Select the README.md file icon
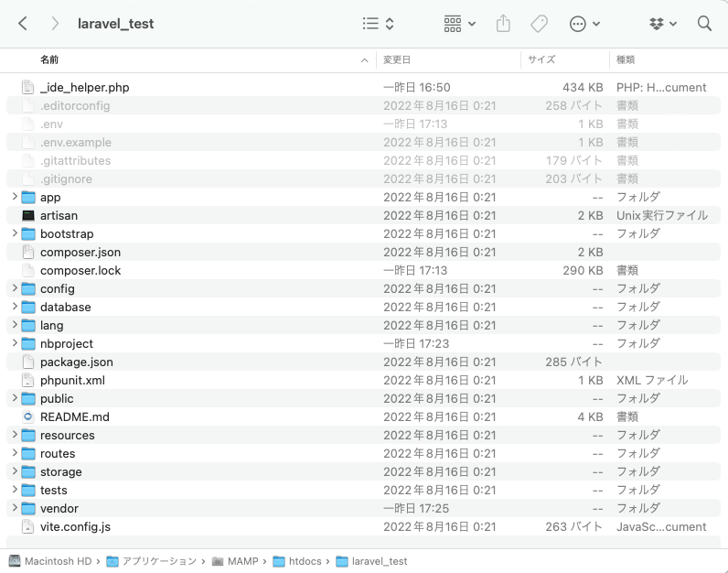Viewport: 728px width, 573px height. tap(28, 416)
